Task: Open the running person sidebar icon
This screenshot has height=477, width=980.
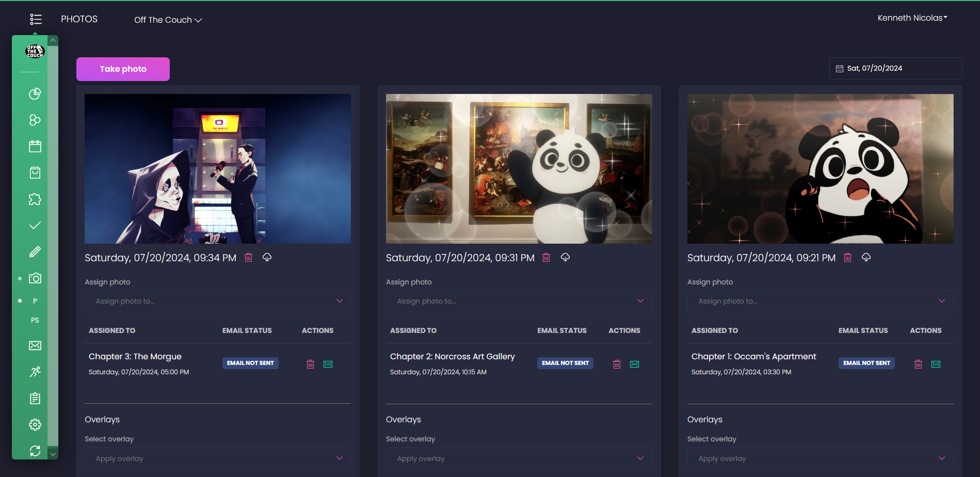Action: pos(35,372)
